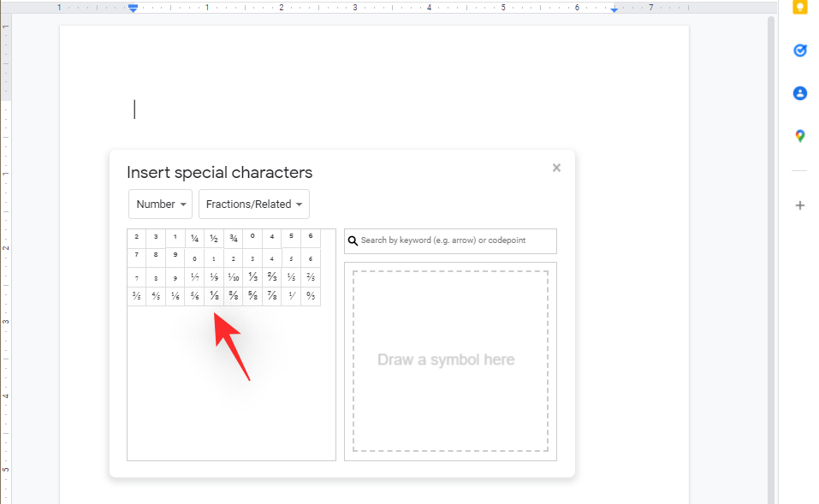This screenshot has width=819, height=504.
Task: Insert the one-eighth fraction character
Action: (214, 296)
